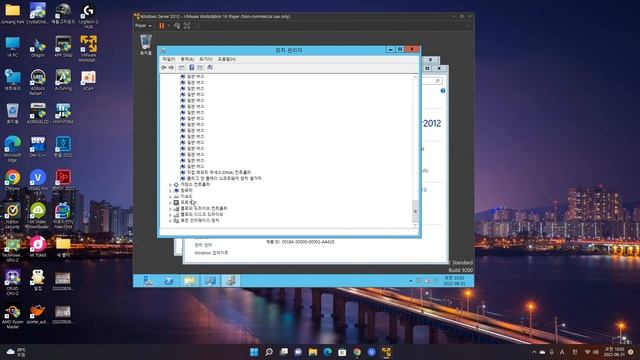The height and width of the screenshot is (360, 640).
Task: Open the Windows 11 Start menu
Action: [x=254, y=352]
